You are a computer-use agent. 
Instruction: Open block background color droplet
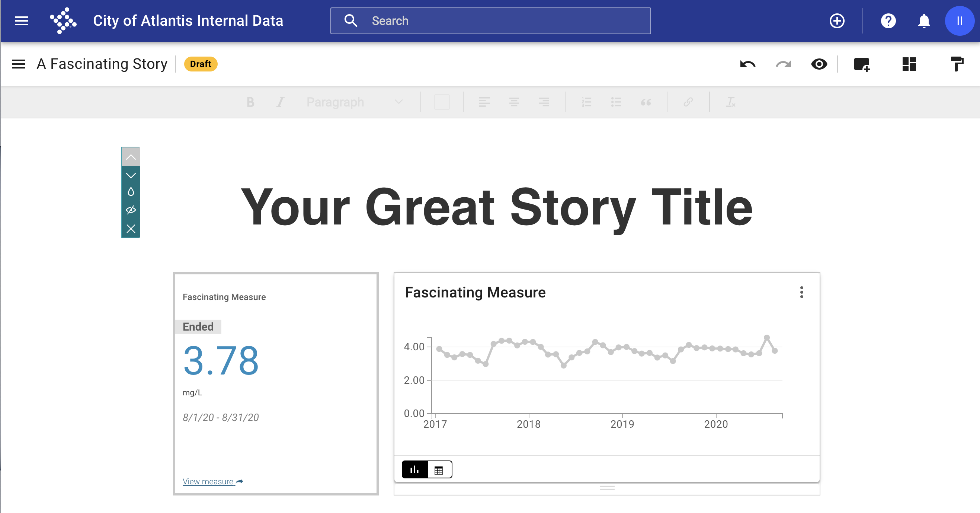pos(131,192)
